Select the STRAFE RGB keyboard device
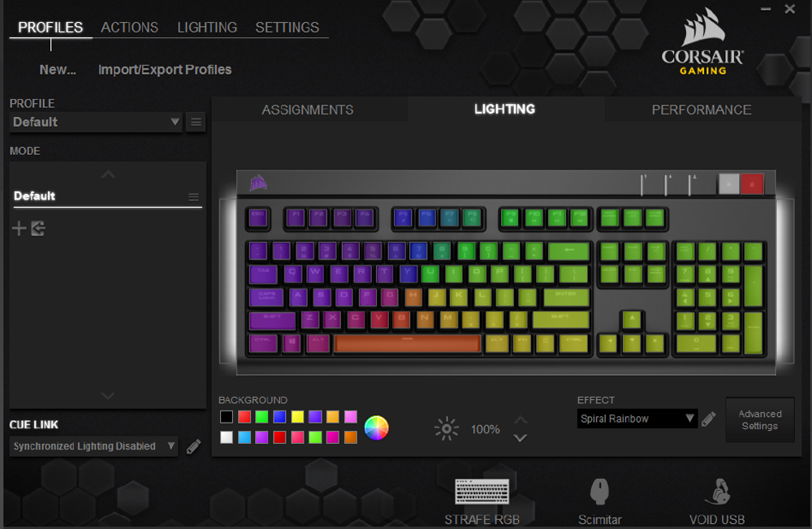812x529 pixels. coord(482,501)
